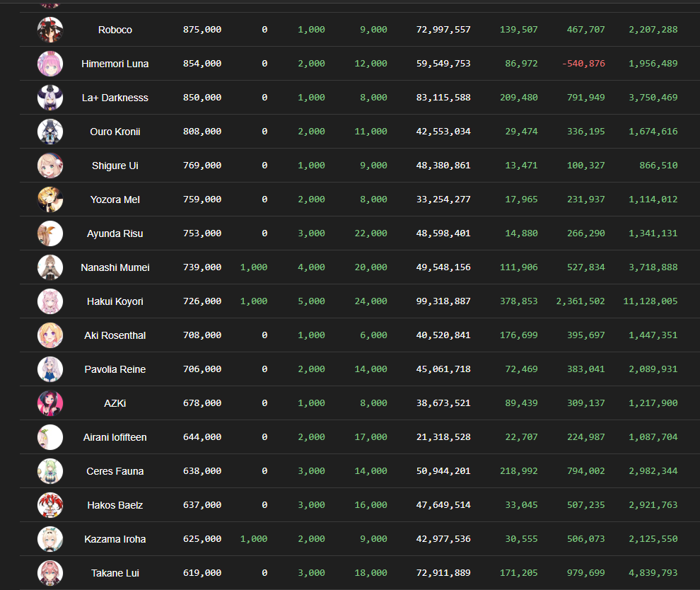This screenshot has height=590, width=700.
Task: Click Hakos Baelz's avatar thumbnail
Action: (50, 505)
